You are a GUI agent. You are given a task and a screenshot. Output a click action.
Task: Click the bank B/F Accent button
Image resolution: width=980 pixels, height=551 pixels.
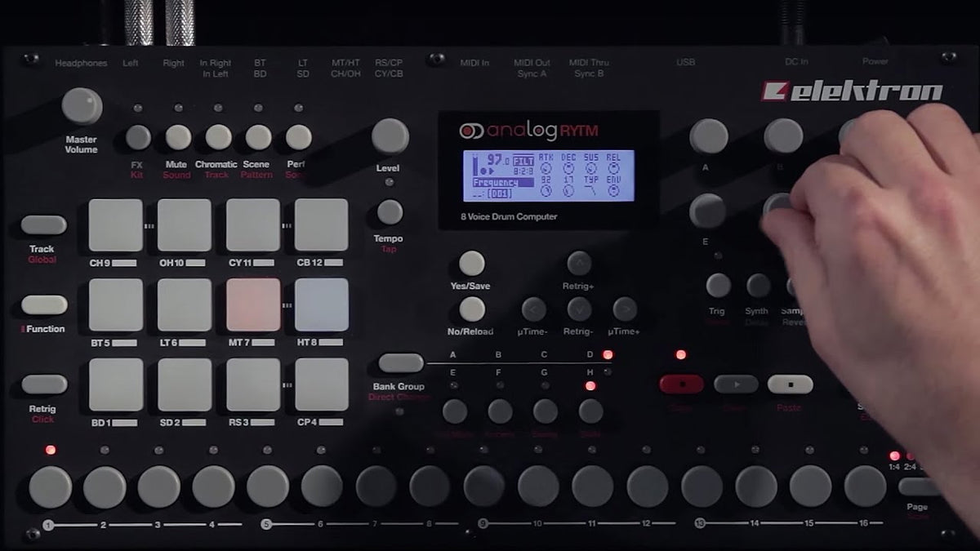(x=500, y=411)
